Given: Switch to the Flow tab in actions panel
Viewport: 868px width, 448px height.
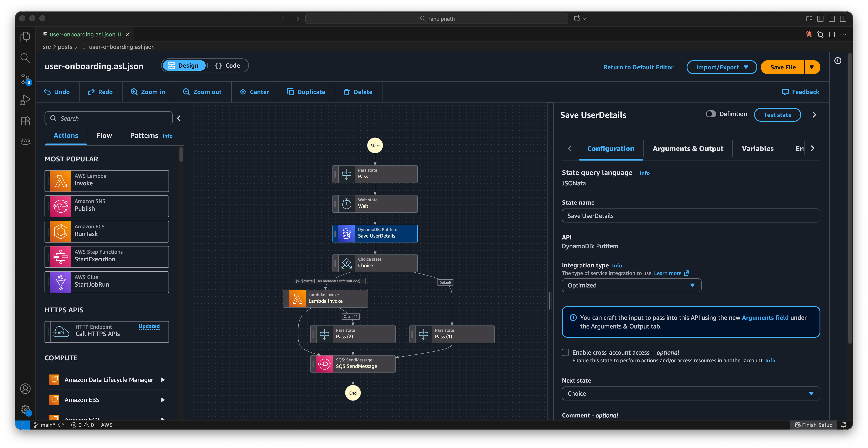Looking at the screenshot, I should click(x=104, y=135).
